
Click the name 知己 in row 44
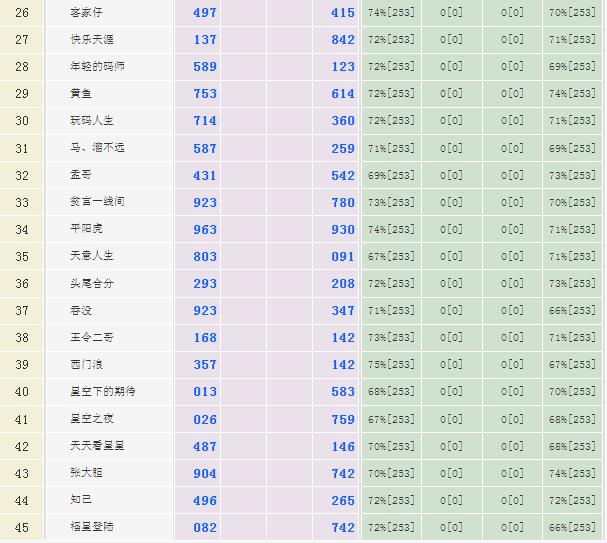tap(81, 499)
